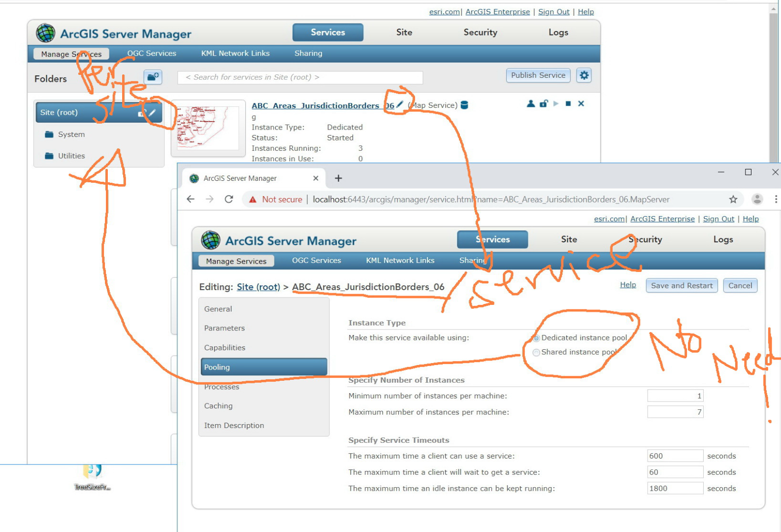The width and height of the screenshot is (781, 532).
Task: Click the edit pencil on Site (root) folder
Action: click(153, 113)
